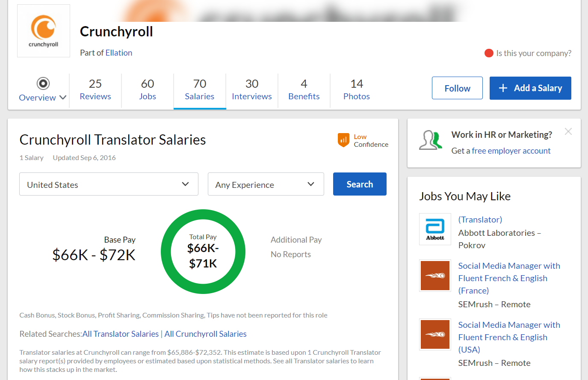Click the Low Confidence badge icon
Image resolution: width=588 pixels, height=380 pixels.
pos(343,140)
